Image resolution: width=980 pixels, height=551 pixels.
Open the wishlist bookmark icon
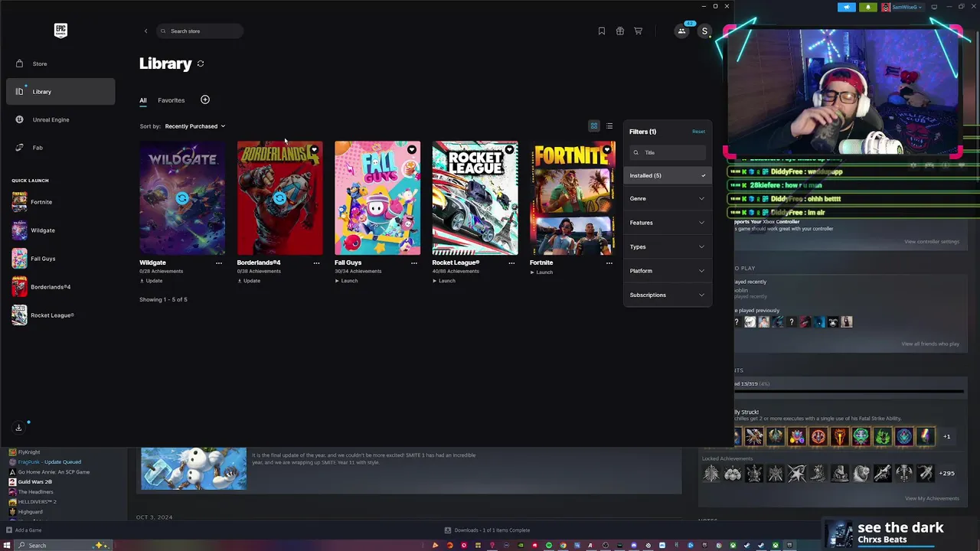coord(602,31)
